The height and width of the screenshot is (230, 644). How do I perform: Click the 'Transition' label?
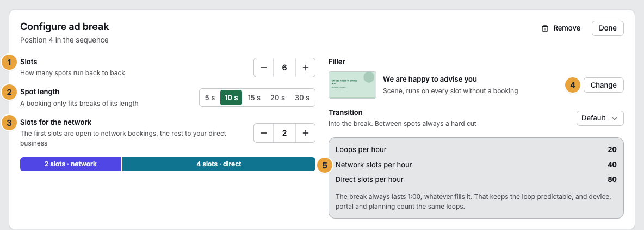(345, 112)
